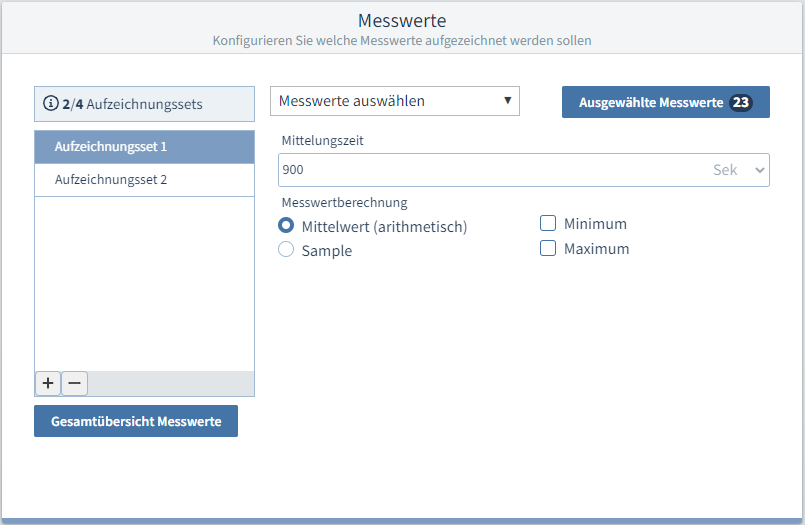Click the 2/4 Aufzeichnungssets header panel
This screenshot has height=525, width=805.
click(x=144, y=104)
